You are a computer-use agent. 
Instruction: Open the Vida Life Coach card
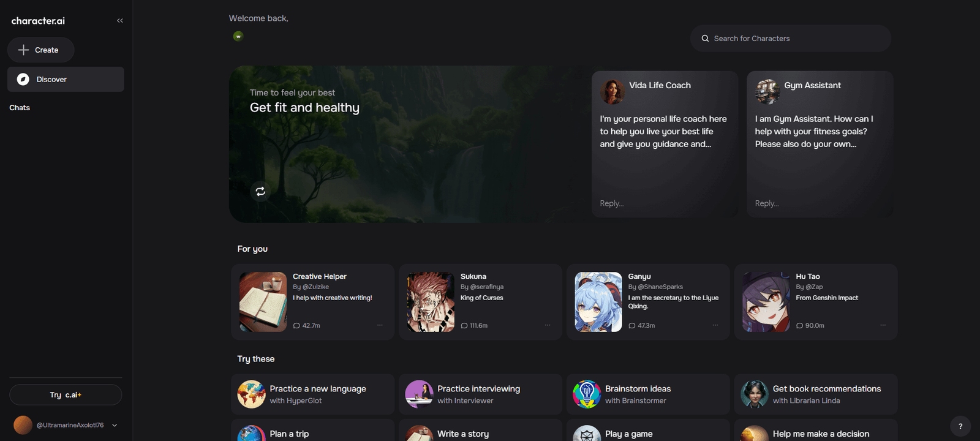click(665, 144)
